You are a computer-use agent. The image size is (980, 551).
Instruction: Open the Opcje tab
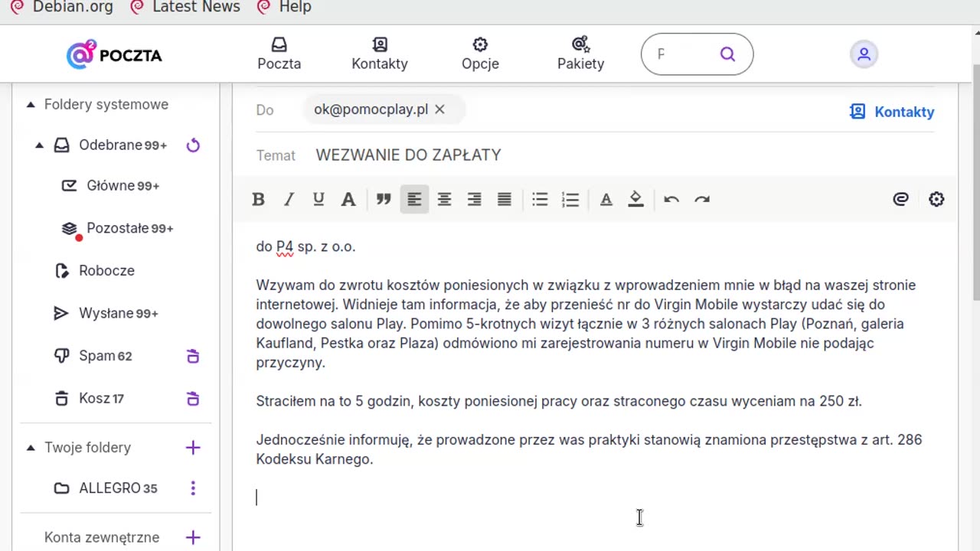pyautogui.click(x=480, y=54)
